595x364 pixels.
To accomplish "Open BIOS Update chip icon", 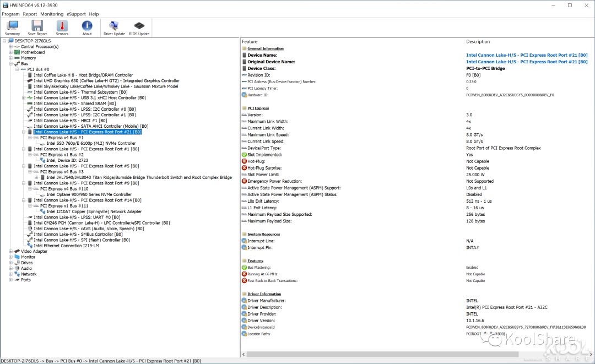I will point(139,28).
